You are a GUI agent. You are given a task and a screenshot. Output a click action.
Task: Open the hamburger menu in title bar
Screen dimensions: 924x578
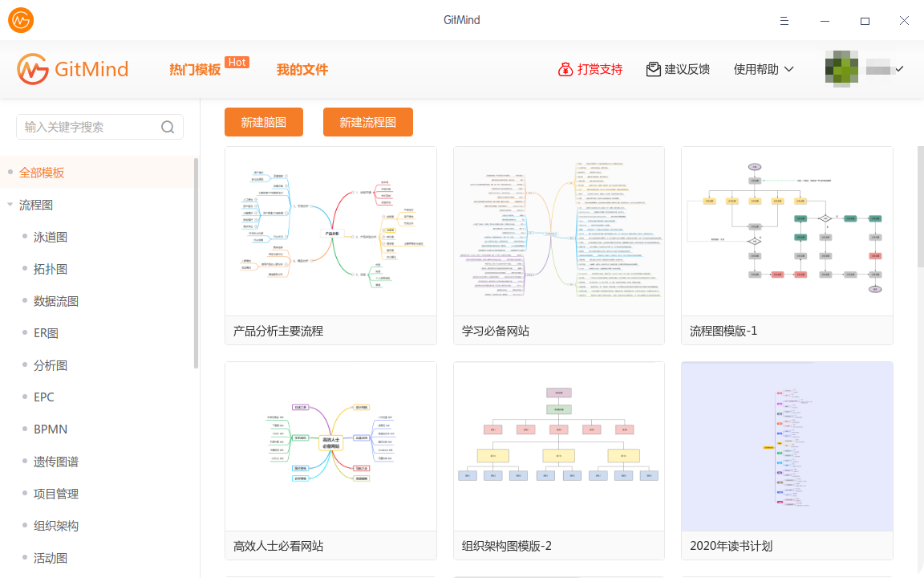pyautogui.click(x=785, y=20)
